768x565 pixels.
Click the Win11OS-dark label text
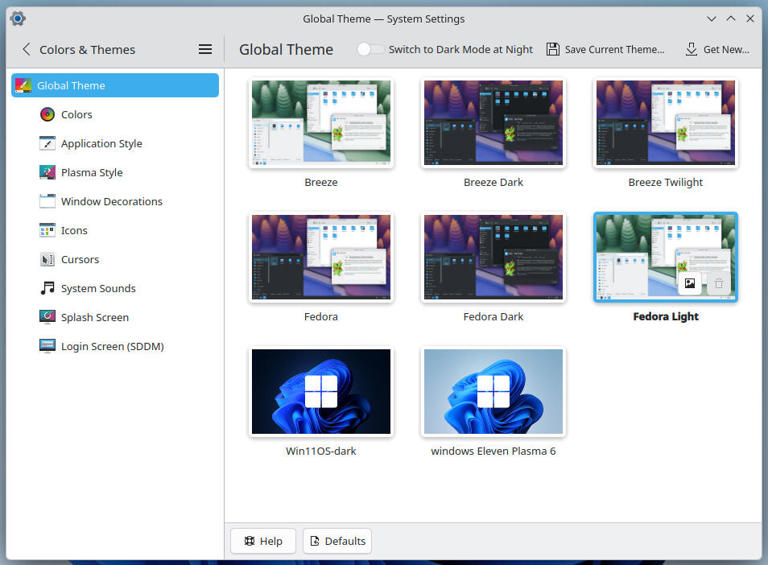click(321, 451)
